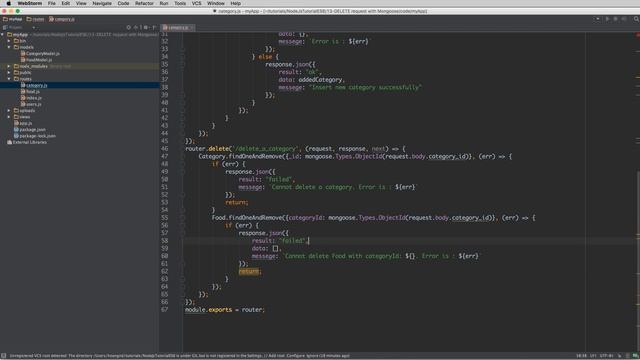The height and width of the screenshot is (360, 640).
Task: Click the fold toggle at line 55
Action: click(182, 218)
